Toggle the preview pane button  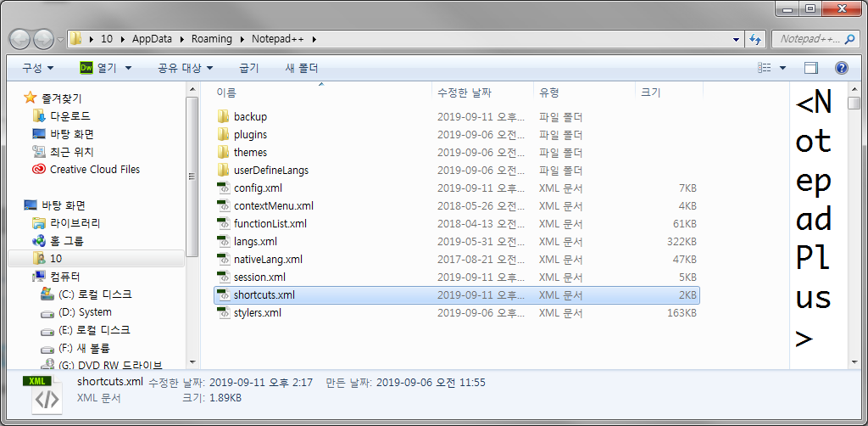pyautogui.click(x=811, y=68)
